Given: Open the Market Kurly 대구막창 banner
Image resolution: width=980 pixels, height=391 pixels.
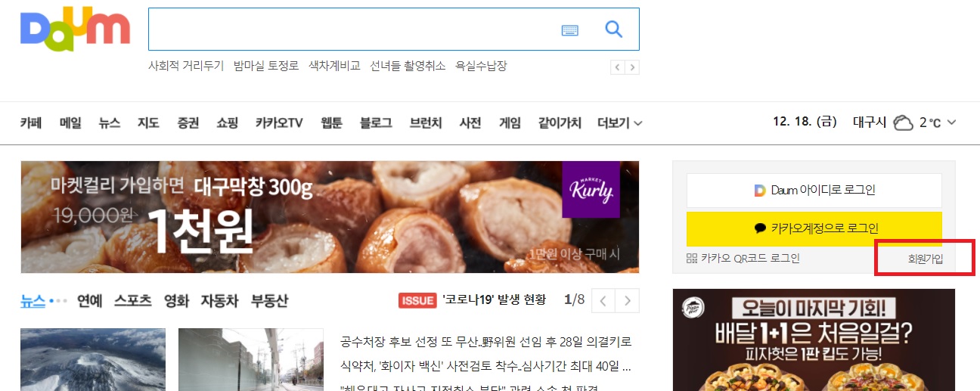Looking at the screenshot, I should [330, 217].
